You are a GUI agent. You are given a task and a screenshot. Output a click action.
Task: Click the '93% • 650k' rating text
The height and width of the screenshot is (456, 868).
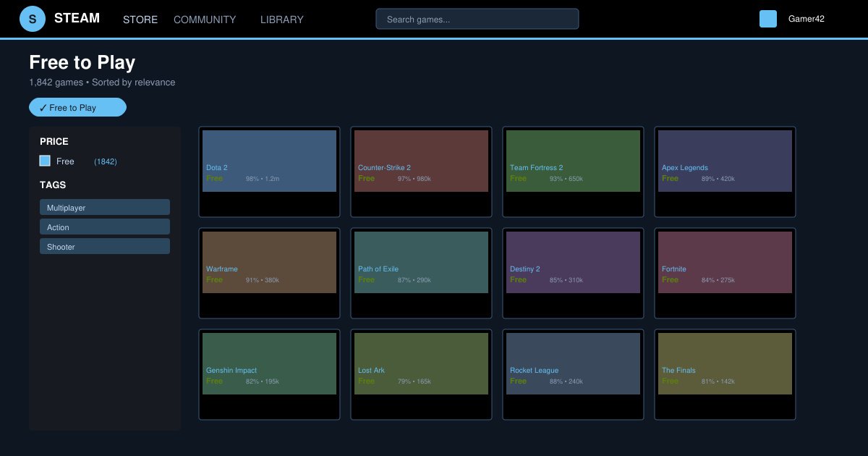[x=566, y=179]
